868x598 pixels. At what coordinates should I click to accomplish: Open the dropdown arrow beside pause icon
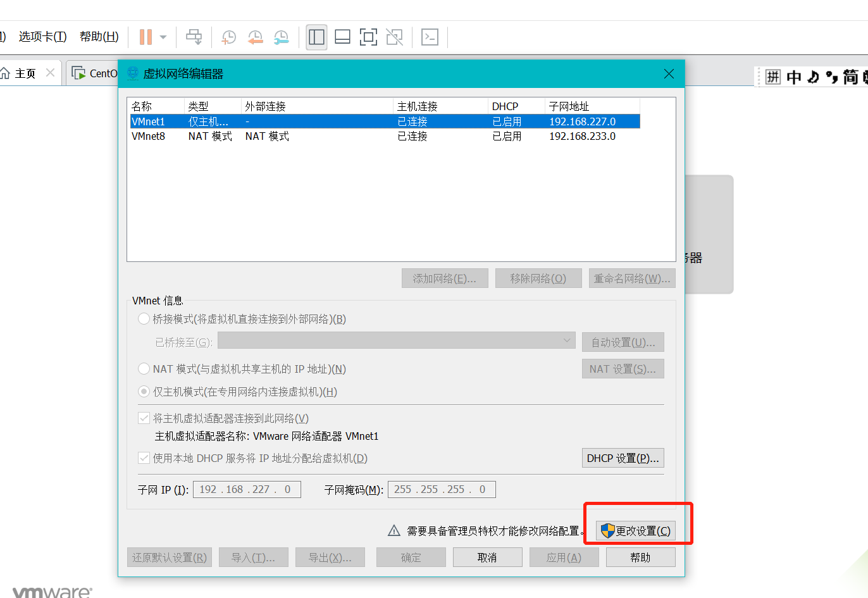[x=163, y=37]
